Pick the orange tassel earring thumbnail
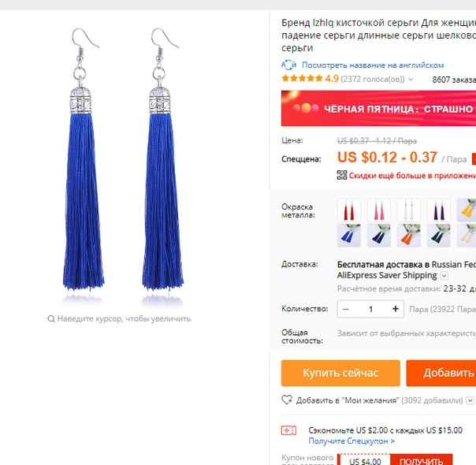476x465 pixels. coord(408,235)
